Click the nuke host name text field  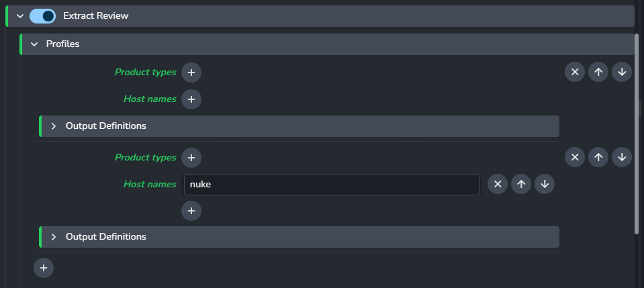coord(332,184)
